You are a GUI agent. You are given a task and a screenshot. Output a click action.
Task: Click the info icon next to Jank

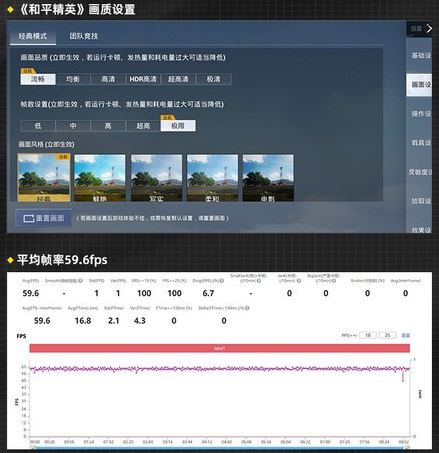pos(299,281)
